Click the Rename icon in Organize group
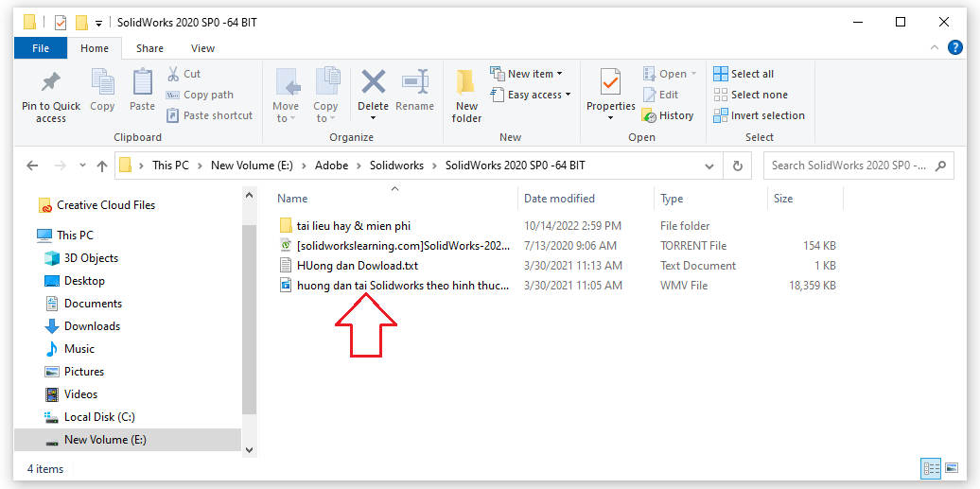 coord(414,83)
